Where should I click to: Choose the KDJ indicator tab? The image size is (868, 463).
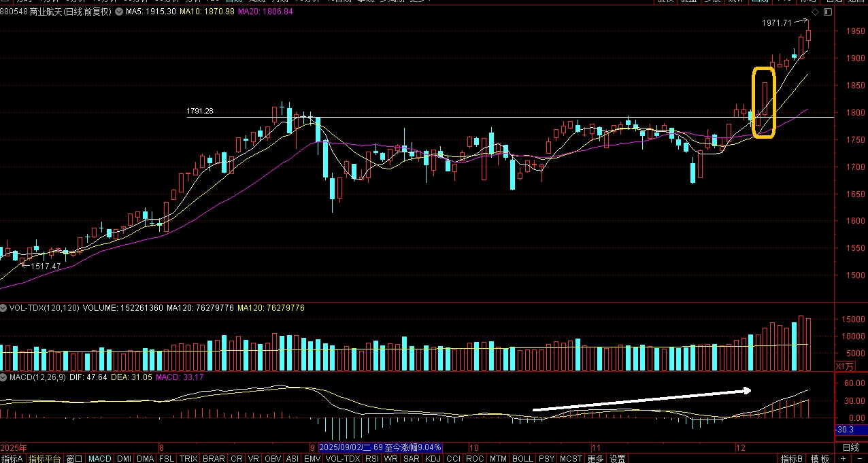[433, 458]
